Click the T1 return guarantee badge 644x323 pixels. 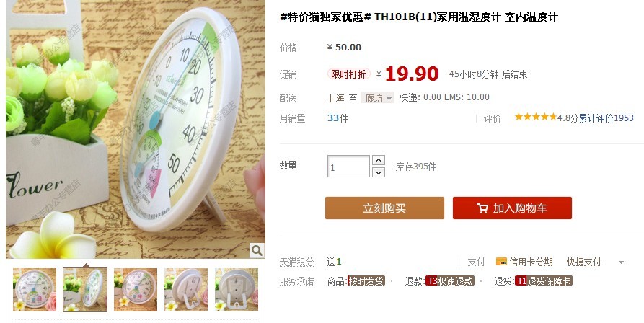(543, 281)
